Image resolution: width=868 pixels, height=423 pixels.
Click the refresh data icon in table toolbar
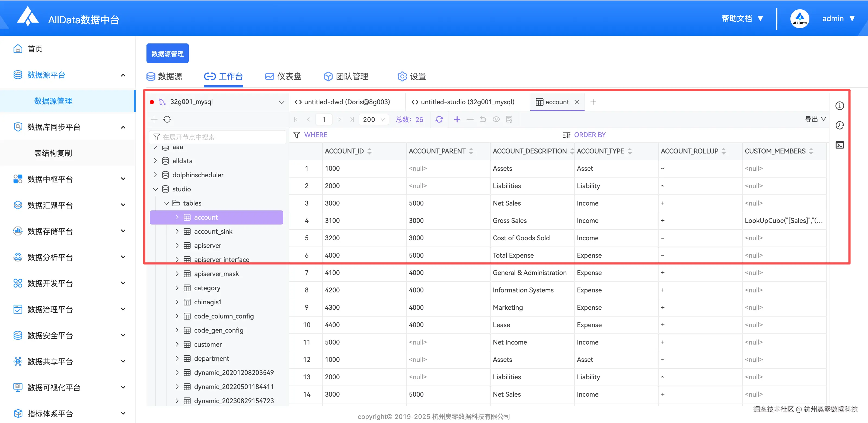[439, 119]
